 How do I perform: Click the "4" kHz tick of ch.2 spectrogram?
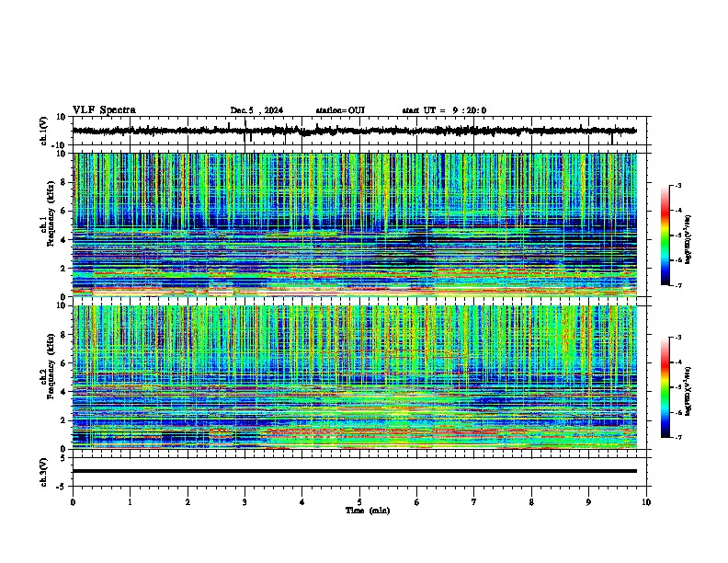click(63, 392)
